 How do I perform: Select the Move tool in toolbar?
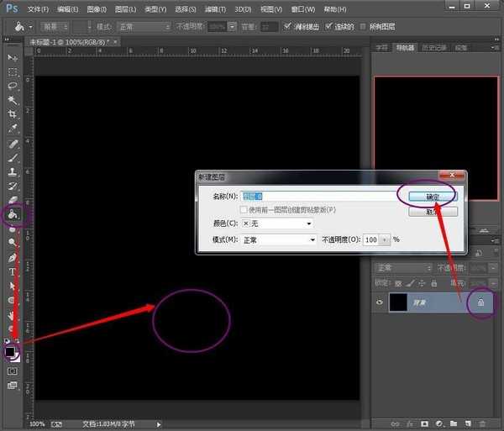point(13,57)
